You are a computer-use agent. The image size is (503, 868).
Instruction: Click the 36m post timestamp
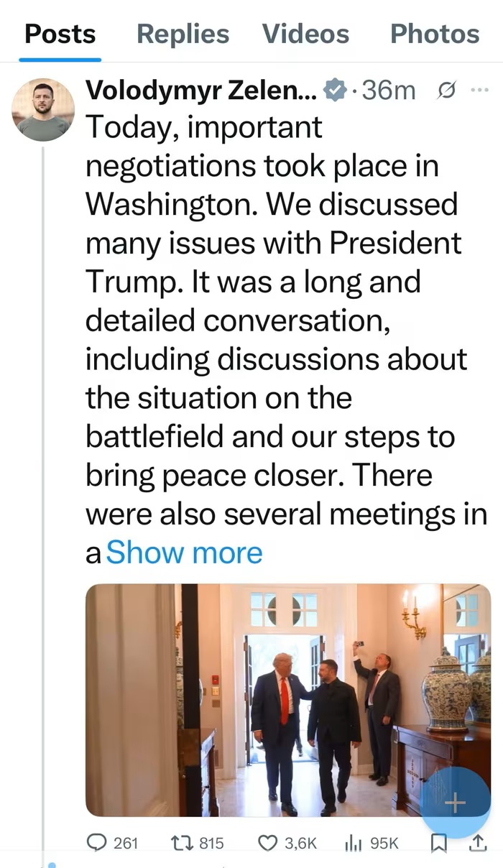pos(389,91)
